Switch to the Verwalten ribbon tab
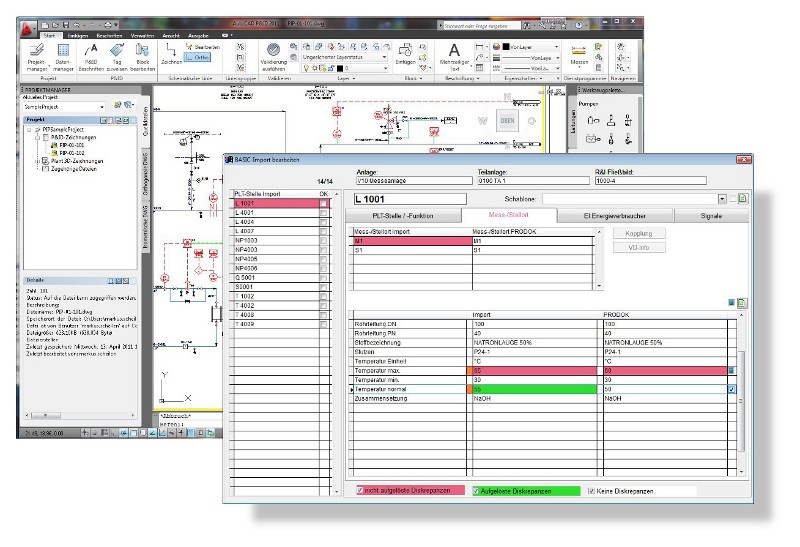 pos(142,36)
